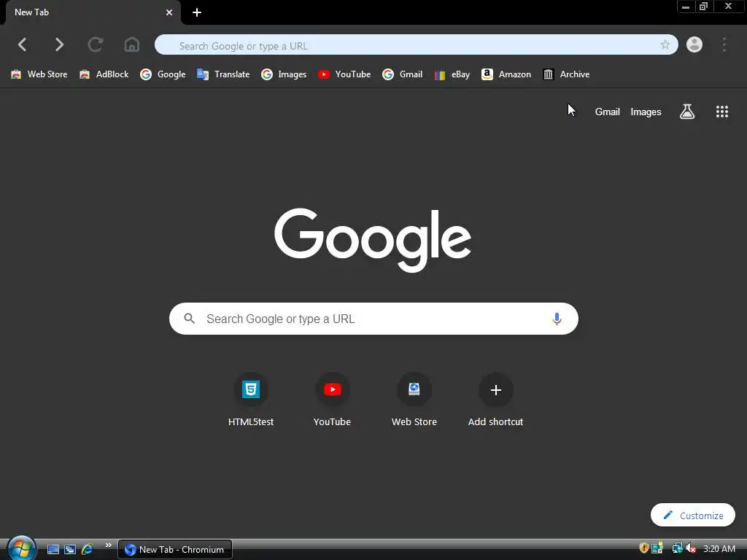Image resolution: width=747 pixels, height=560 pixels.
Task: Open the Translate bookmark
Action: point(223,74)
